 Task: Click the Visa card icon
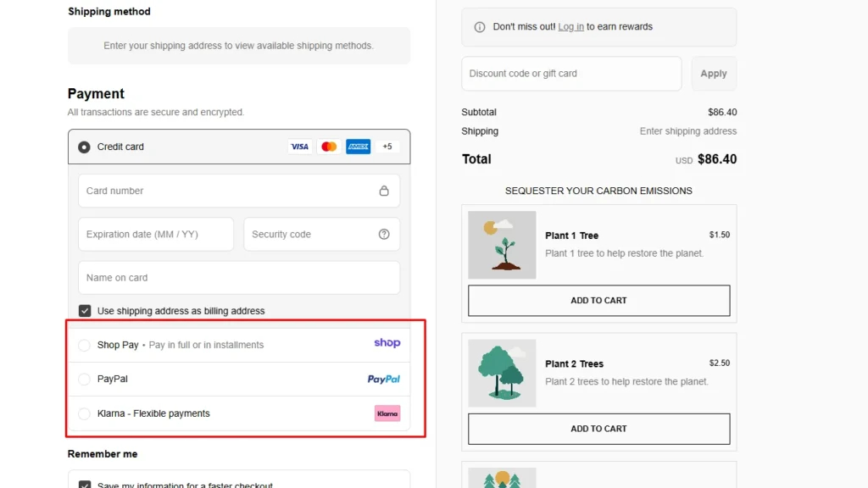tap(299, 147)
